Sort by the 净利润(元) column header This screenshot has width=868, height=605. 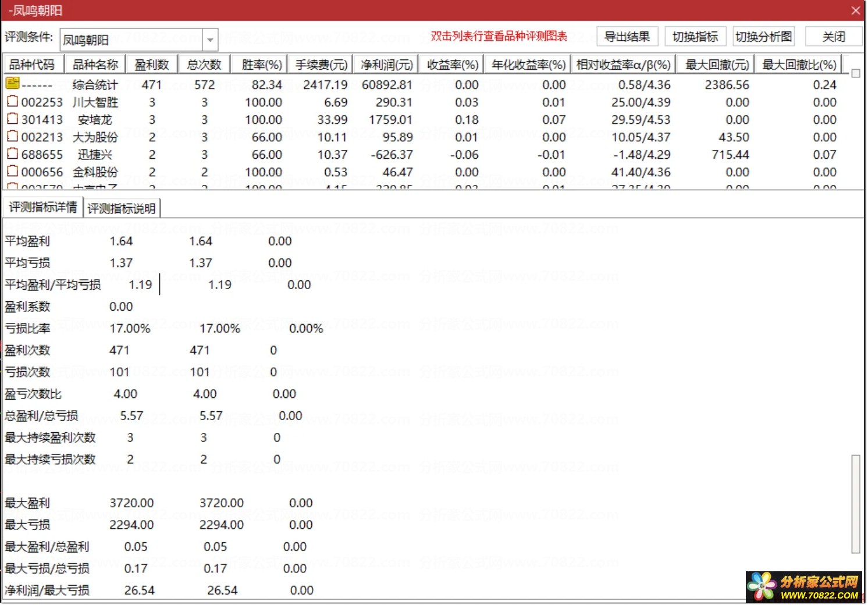tap(387, 64)
